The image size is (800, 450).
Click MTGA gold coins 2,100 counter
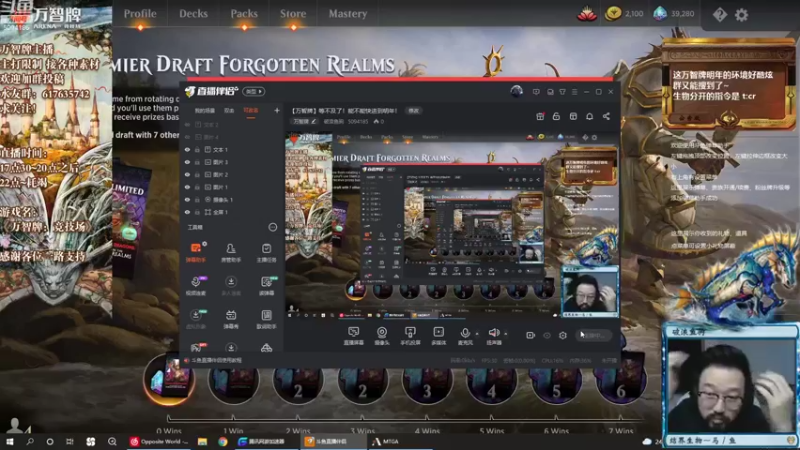click(x=624, y=14)
